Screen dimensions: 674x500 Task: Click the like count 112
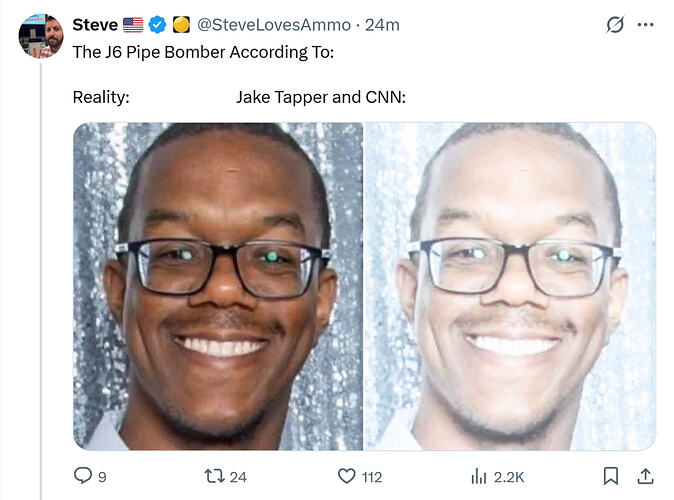coord(372,477)
